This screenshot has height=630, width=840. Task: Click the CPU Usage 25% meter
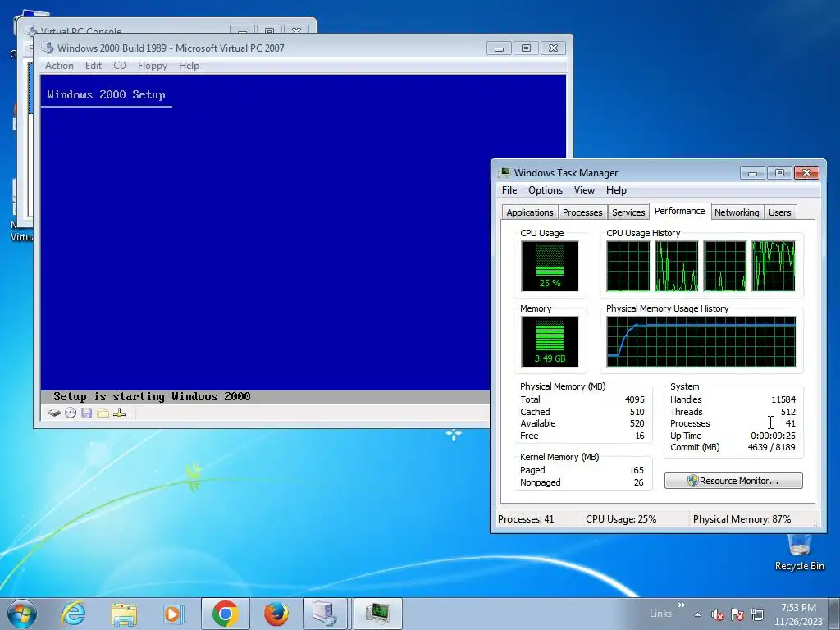click(550, 266)
